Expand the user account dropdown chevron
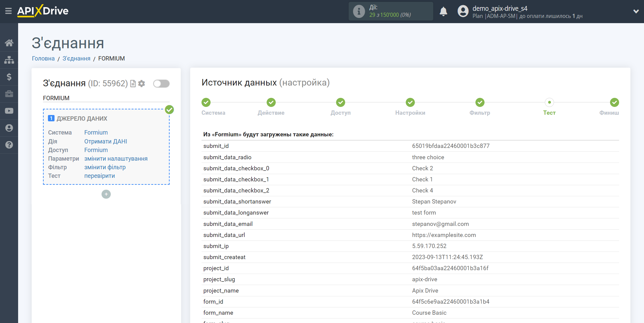644x323 pixels. 636,11
